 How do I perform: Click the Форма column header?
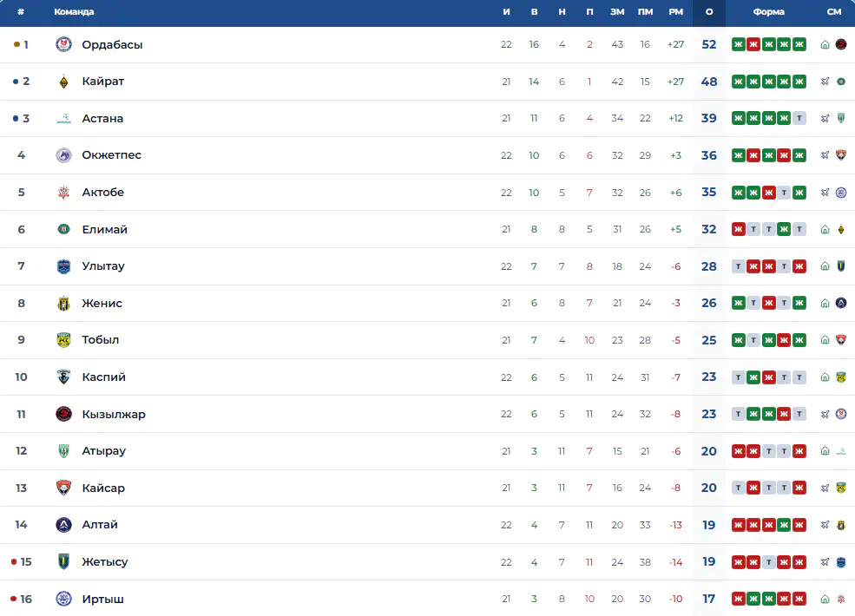click(x=769, y=12)
